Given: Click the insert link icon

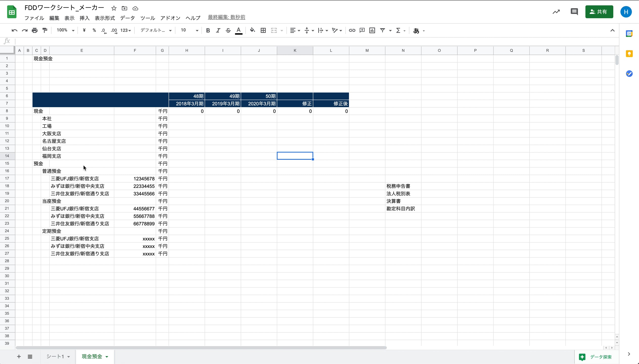Looking at the screenshot, I should point(352,31).
